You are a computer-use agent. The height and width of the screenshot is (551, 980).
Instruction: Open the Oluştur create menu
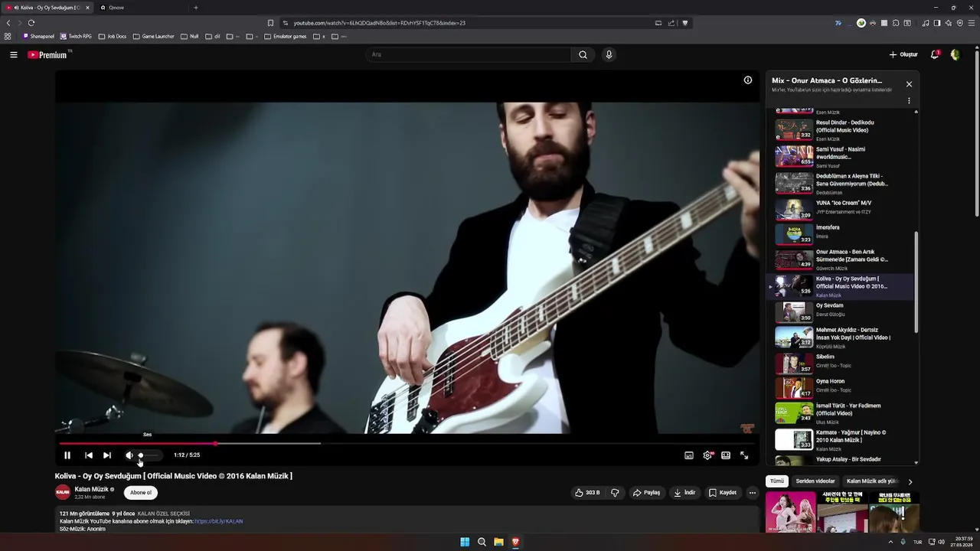click(903, 54)
